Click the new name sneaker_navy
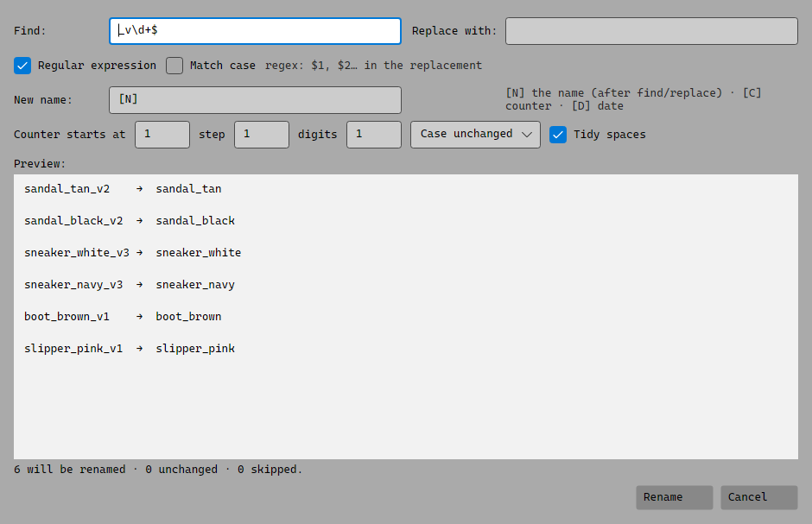812x524 pixels. coord(195,285)
